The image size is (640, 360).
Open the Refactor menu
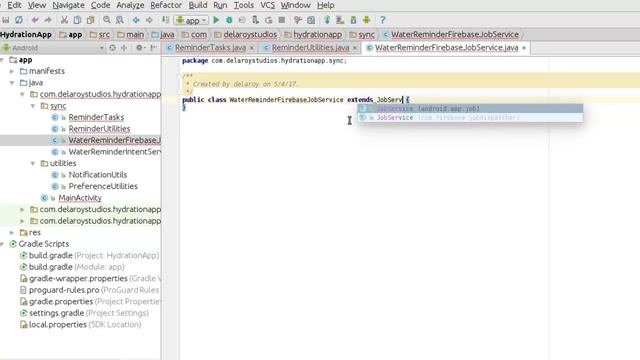[x=166, y=5]
